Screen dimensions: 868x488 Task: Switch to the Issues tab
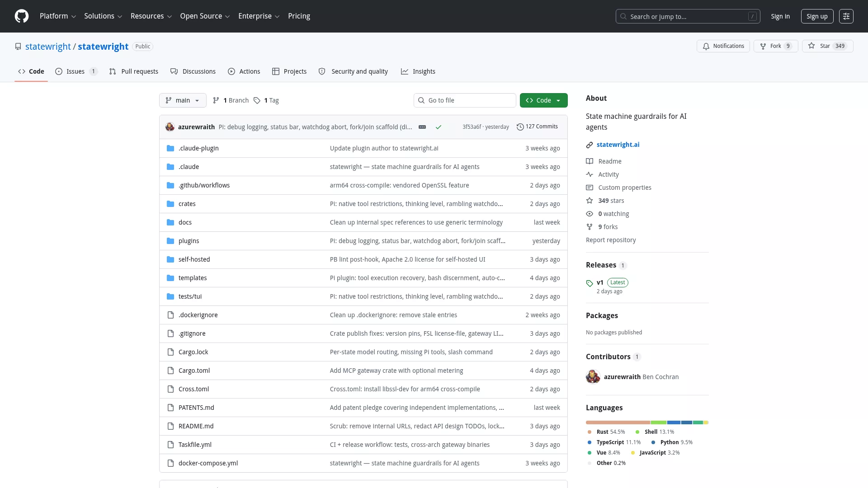76,71
